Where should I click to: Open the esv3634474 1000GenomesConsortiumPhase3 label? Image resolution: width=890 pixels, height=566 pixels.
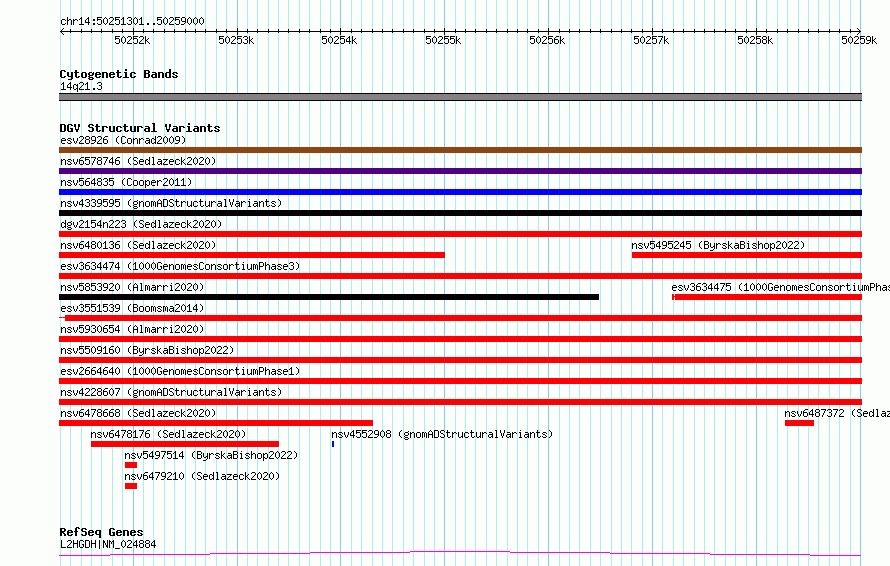[180, 266]
